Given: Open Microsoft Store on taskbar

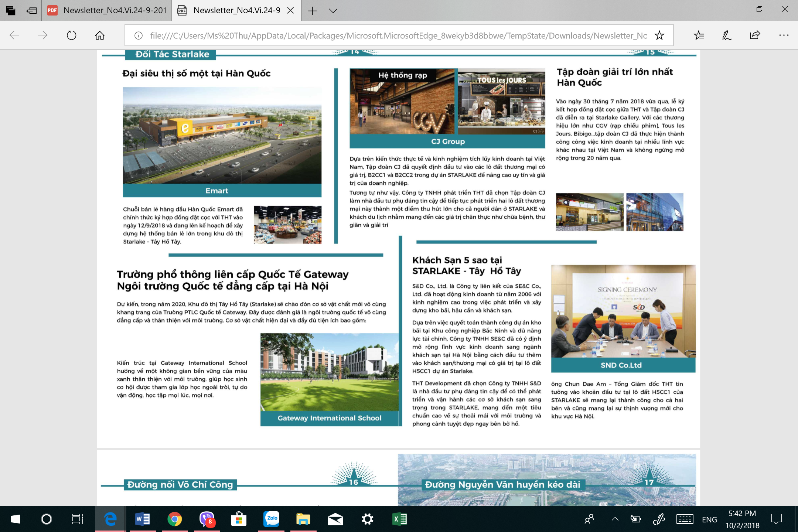Looking at the screenshot, I should [239, 519].
